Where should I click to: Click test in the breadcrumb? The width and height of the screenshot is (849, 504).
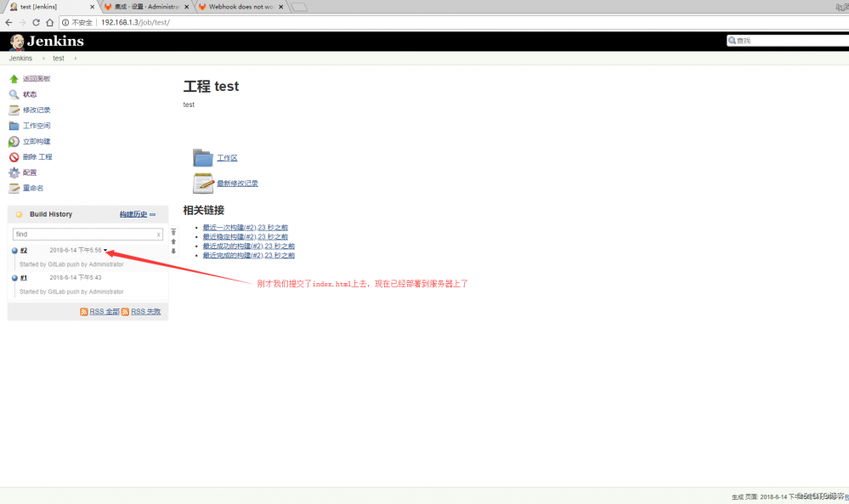tap(59, 59)
